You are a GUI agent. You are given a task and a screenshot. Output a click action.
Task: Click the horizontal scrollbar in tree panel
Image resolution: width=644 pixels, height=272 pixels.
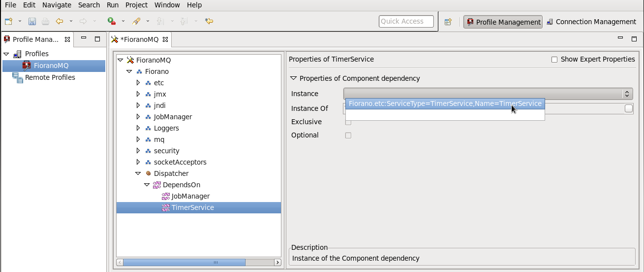(199, 263)
